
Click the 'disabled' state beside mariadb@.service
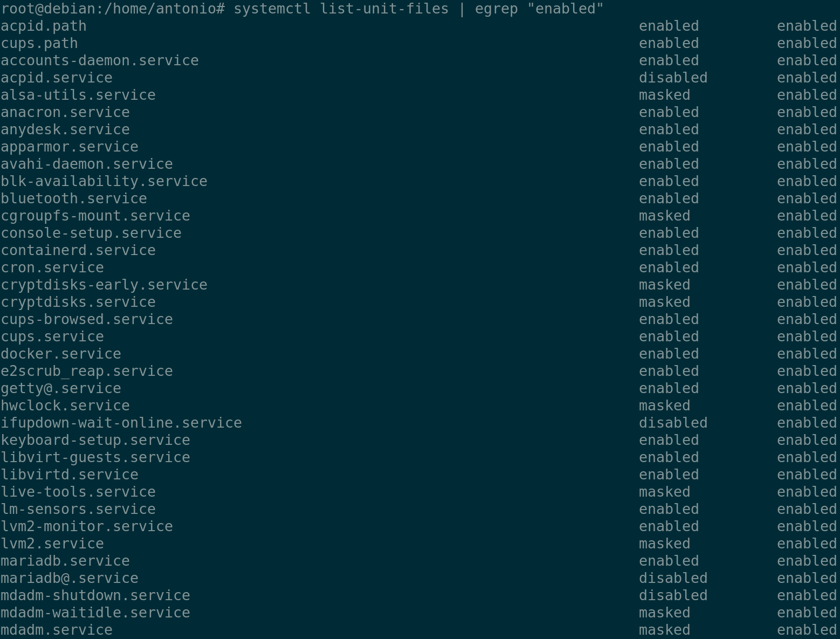click(x=673, y=578)
